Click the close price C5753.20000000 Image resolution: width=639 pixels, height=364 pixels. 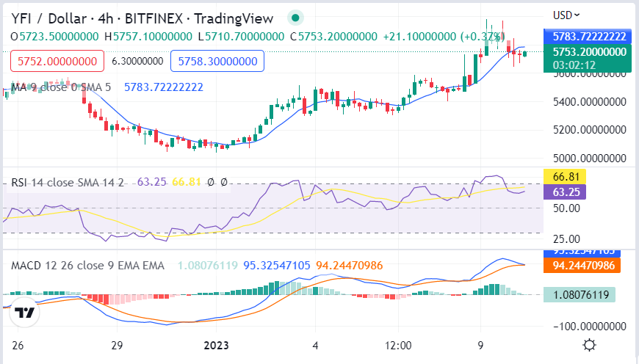coord(333,37)
